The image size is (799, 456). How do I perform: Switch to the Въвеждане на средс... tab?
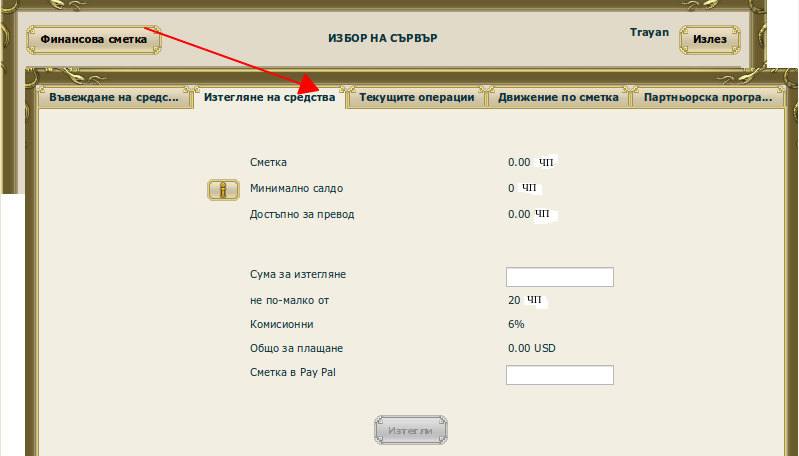click(x=114, y=97)
